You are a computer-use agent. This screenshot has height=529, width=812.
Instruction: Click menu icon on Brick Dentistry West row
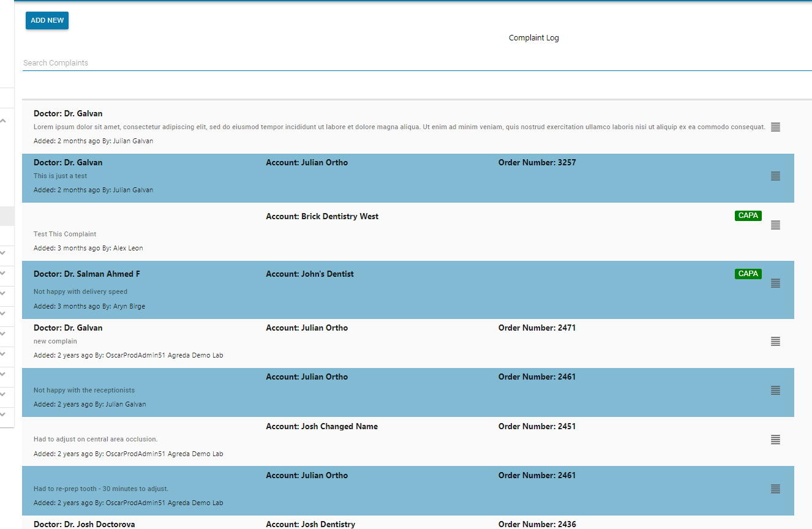775,225
